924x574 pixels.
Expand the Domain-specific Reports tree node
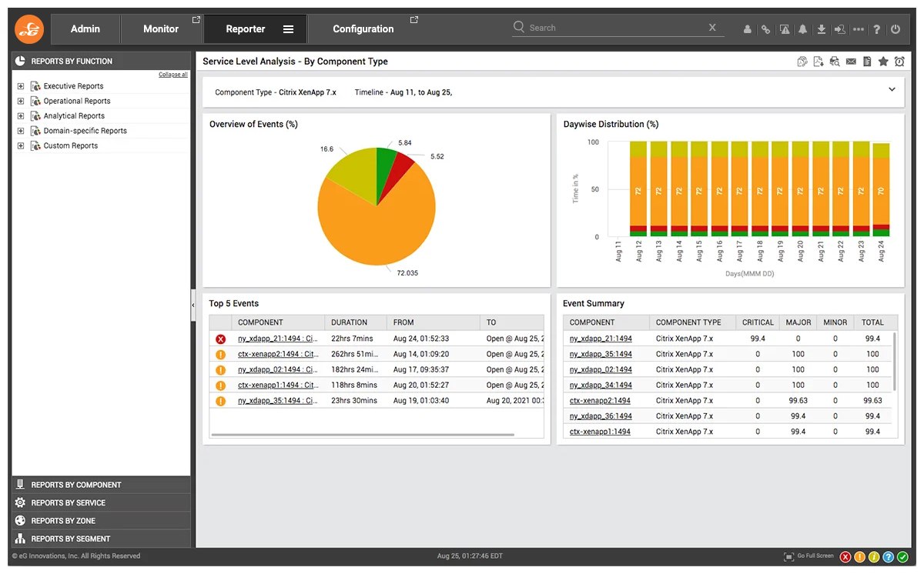pyautogui.click(x=21, y=131)
